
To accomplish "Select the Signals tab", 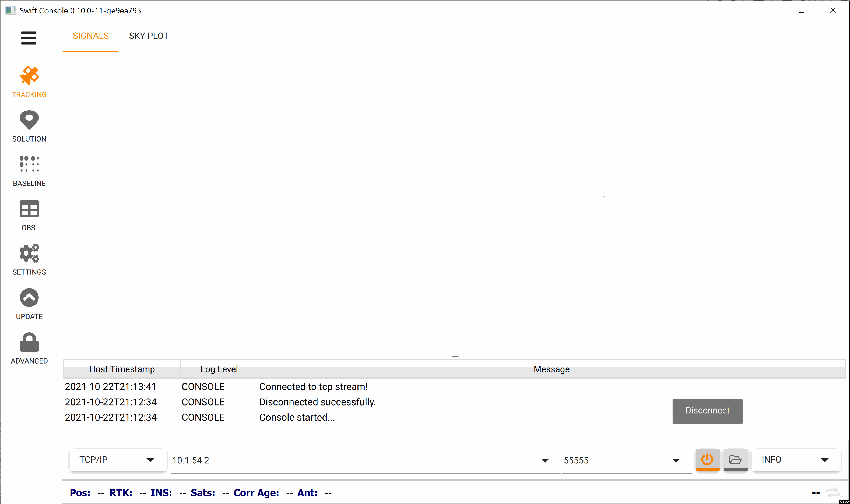I will [91, 36].
